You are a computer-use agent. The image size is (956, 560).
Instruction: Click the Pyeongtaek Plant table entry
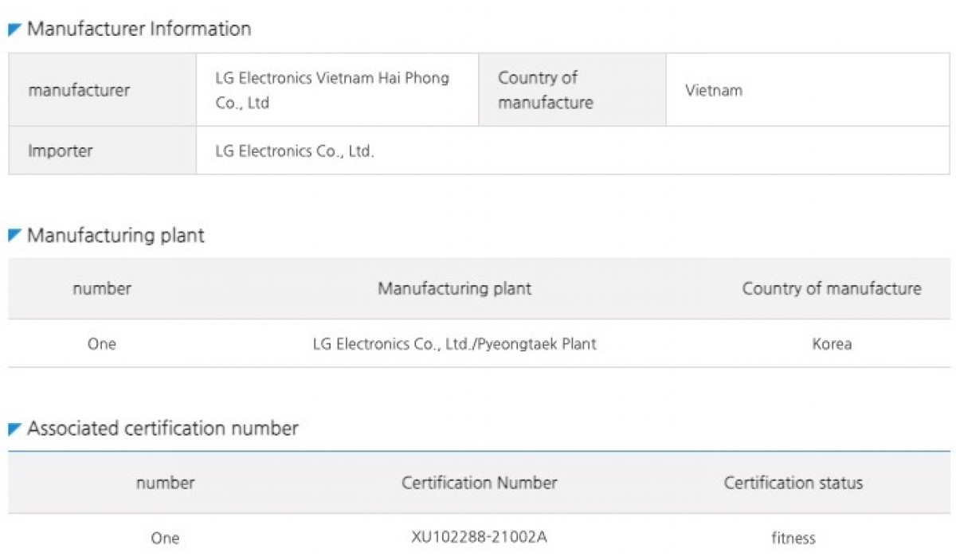tap(454, 344)
